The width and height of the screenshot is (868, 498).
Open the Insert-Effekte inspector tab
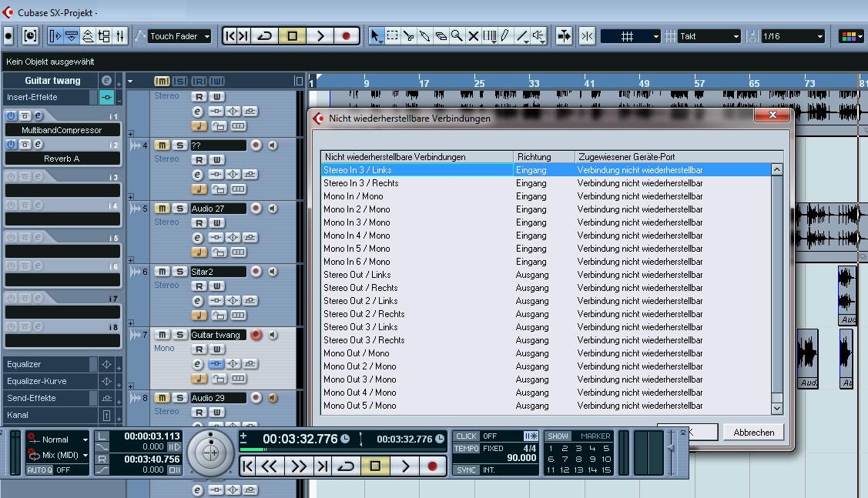click(x=46, y=98)
